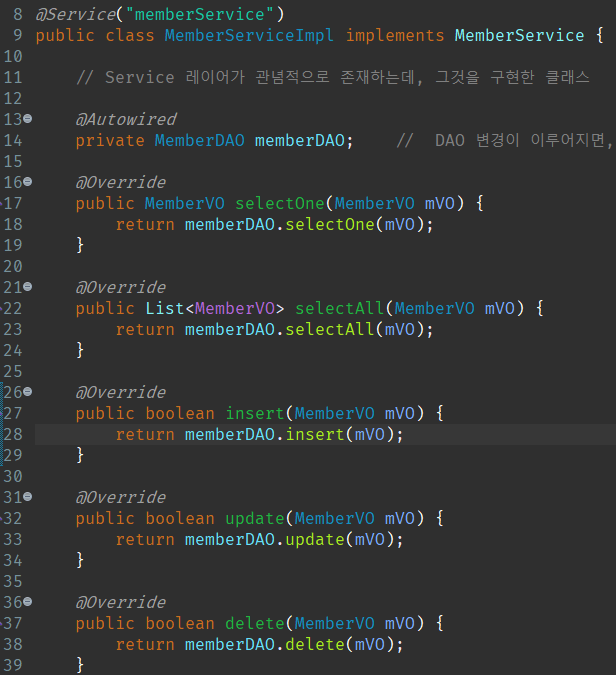
Task: Click the @Override annotation on line 36
Action: (x=121, y=603)
